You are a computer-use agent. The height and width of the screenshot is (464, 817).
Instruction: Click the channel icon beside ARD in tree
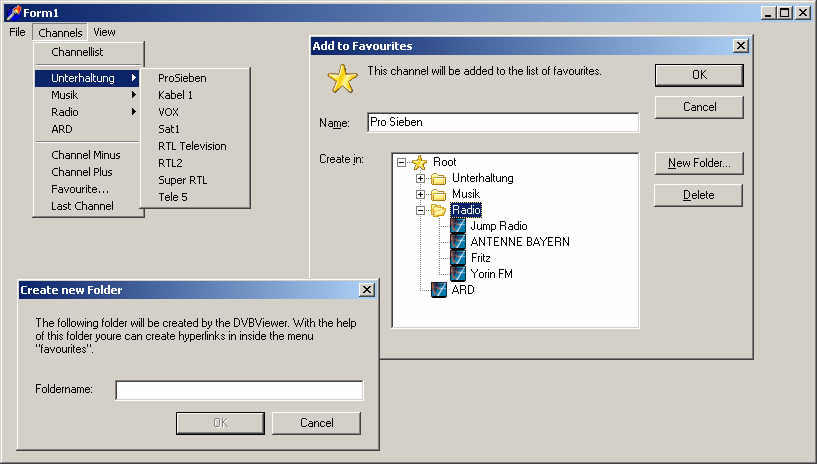439,290
